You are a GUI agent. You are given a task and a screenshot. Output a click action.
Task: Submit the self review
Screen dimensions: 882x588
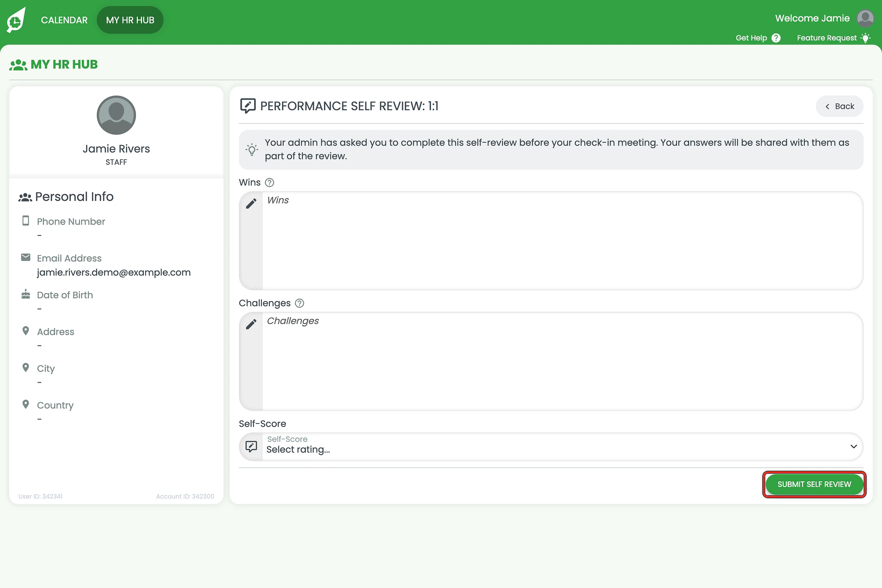[814, 484]
